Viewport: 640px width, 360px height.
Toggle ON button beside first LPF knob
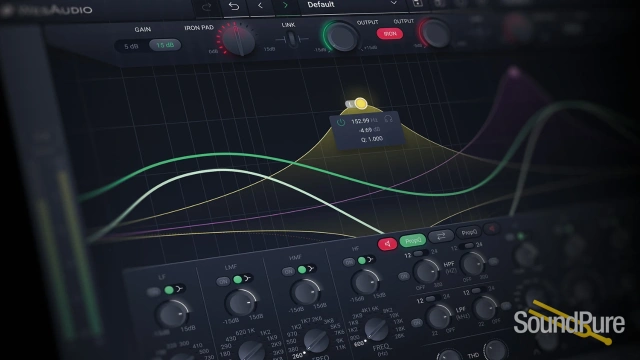point(416,323)
